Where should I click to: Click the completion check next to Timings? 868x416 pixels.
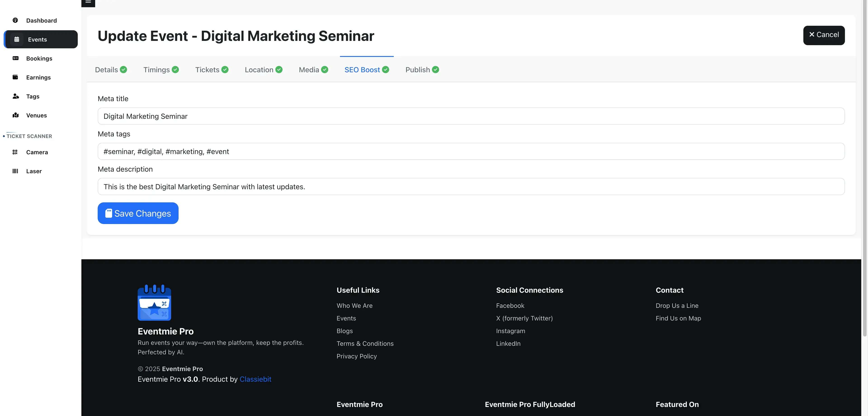click(x=175, y=69)
